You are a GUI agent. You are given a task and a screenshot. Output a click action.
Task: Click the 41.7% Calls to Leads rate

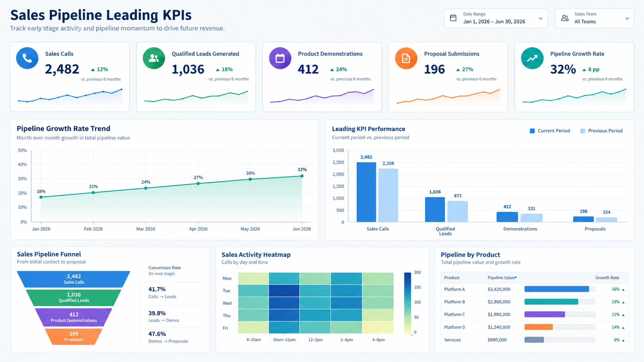157,289
